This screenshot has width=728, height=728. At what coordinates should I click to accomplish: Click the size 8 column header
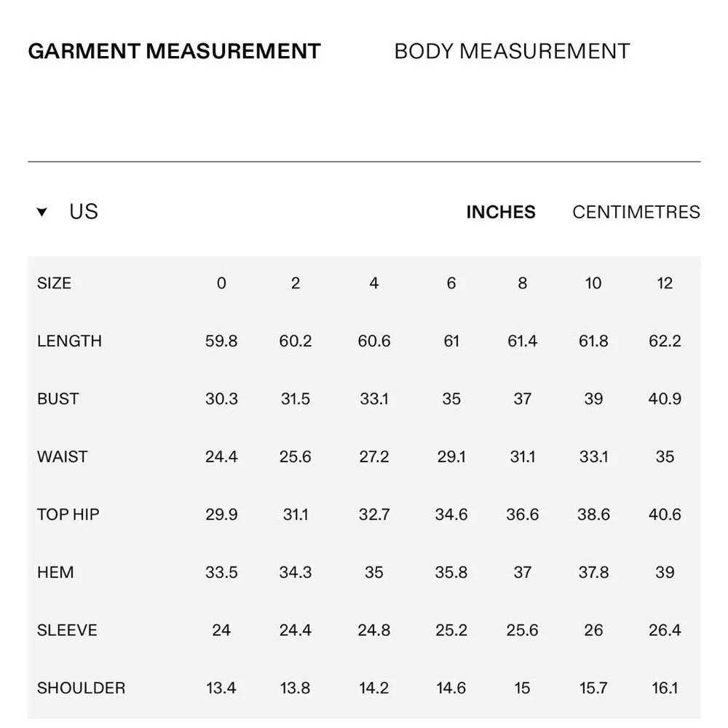click(522, 283)
